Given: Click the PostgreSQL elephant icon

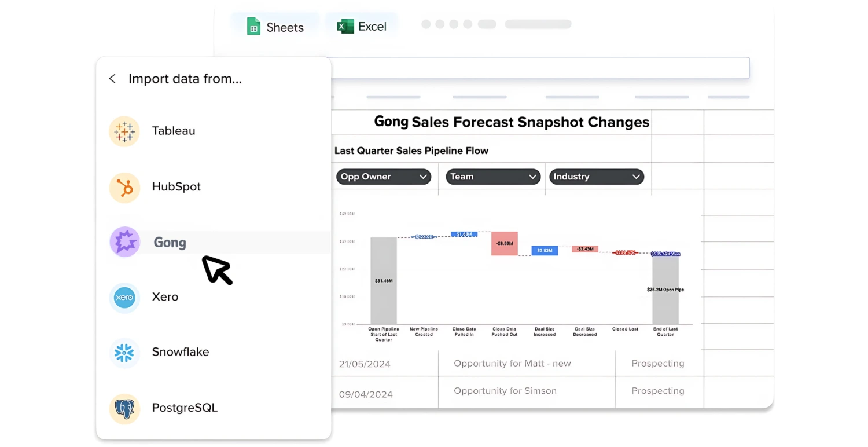Looking at the screenshot, I should (x=124, y=408).
